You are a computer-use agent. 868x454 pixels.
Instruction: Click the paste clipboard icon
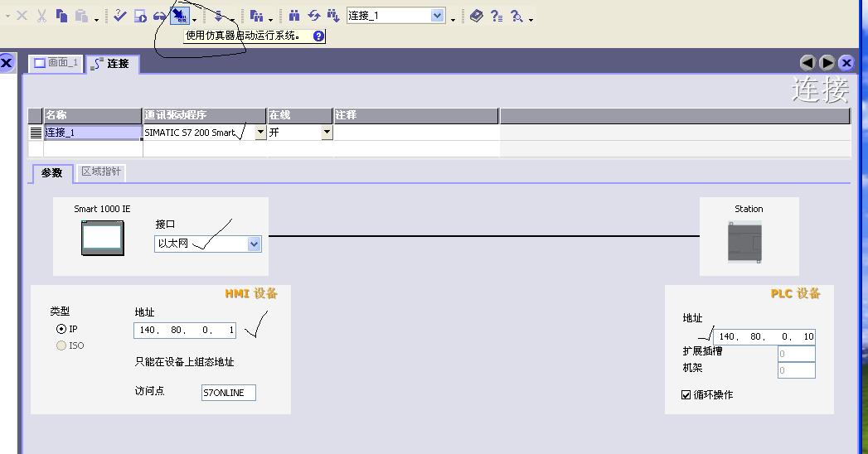pyautogui.click(x=81, y=16)
